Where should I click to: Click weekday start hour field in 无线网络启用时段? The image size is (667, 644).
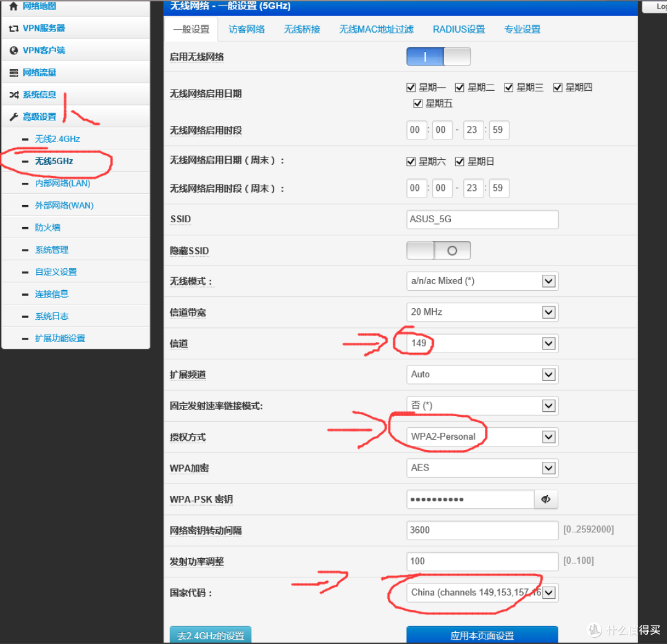pos(416,130)
